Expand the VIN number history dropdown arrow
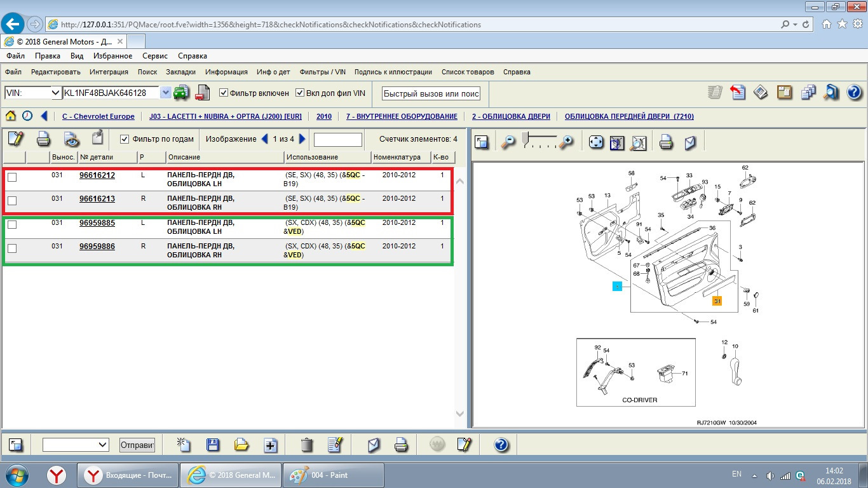Viewport: 868px width, 488px height. coord(166,93)
